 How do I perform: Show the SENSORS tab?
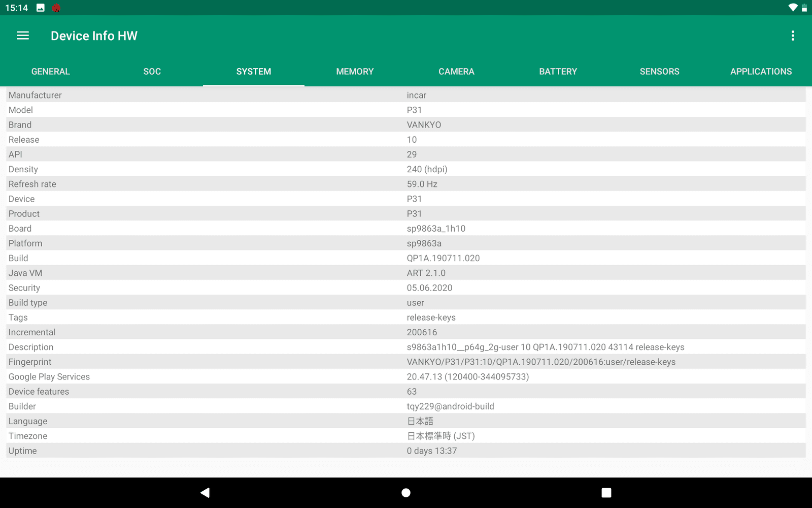[659, 72]
